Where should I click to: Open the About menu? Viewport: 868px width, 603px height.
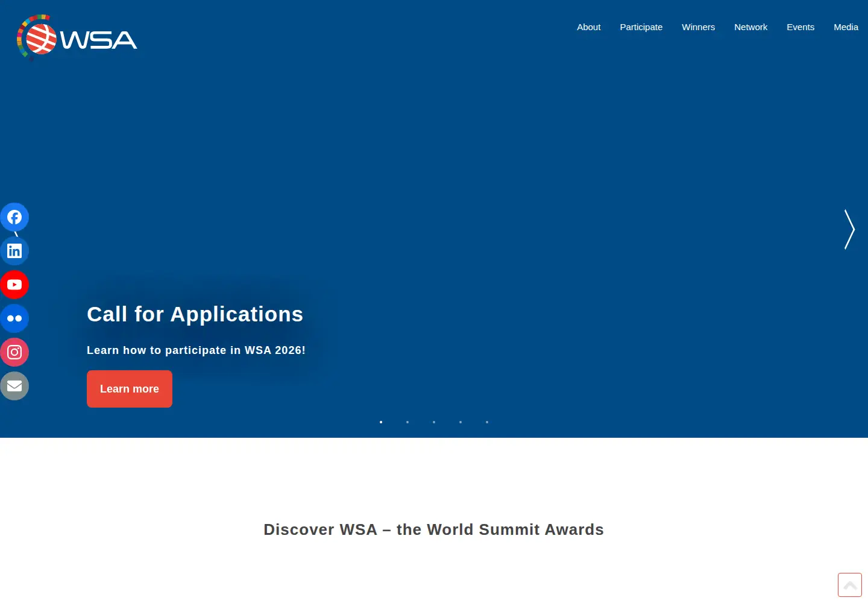click(x=588, y=27)
